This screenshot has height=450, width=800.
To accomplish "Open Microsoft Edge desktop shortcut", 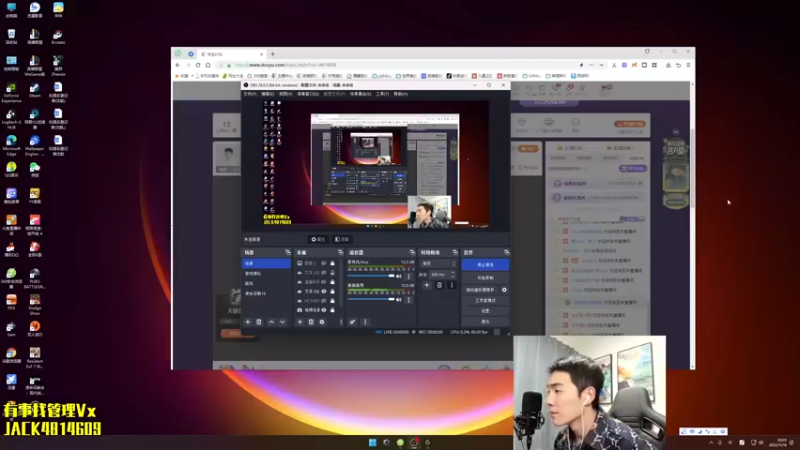I will [x=11, y=146].
